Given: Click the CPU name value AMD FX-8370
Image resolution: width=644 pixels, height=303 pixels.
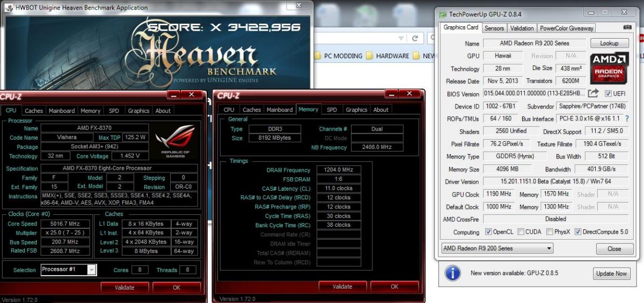Looking at the screenshot, I should (94, 128).
